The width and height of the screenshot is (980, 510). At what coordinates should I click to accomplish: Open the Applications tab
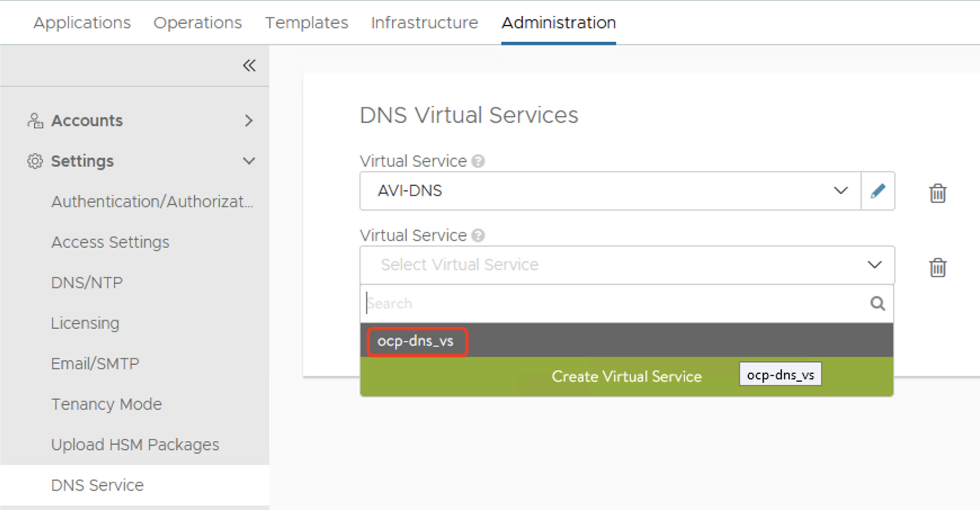82,23
